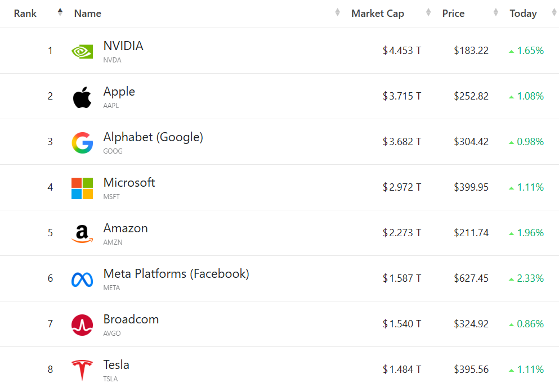The width and height of the screenshot is (559, 392).
Task: Click the Today column header label
Action: click(x=523, y=13)
